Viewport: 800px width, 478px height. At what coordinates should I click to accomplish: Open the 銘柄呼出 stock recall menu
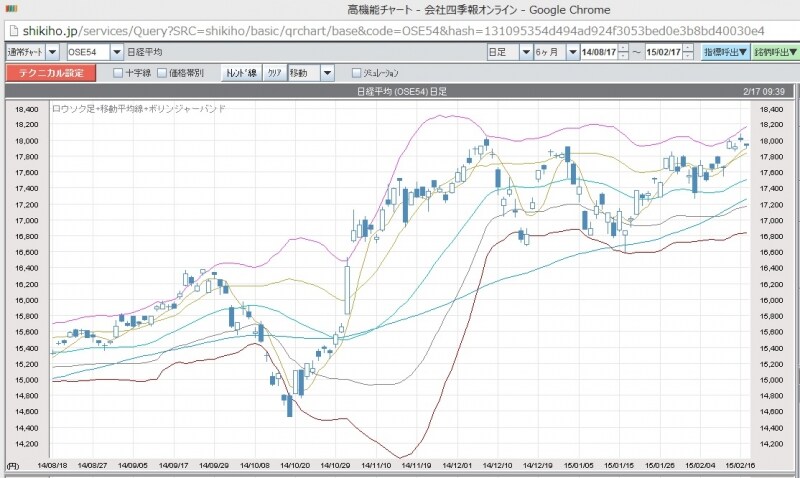coord(775,51)
